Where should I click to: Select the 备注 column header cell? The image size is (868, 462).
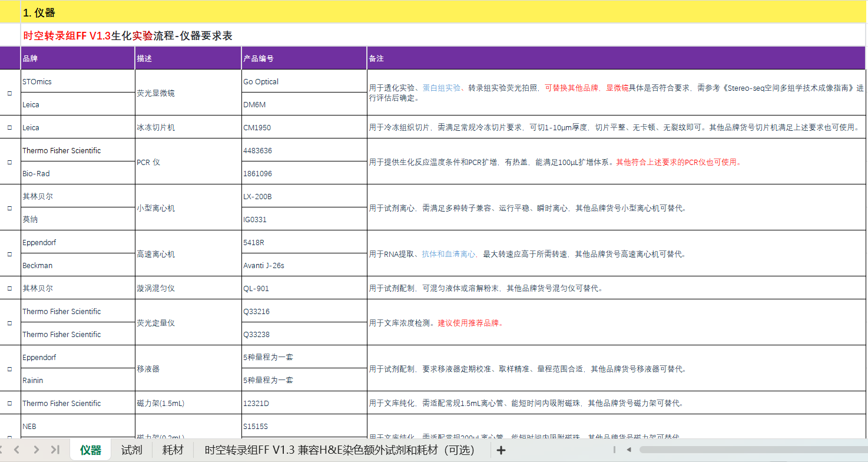(616, 58)
